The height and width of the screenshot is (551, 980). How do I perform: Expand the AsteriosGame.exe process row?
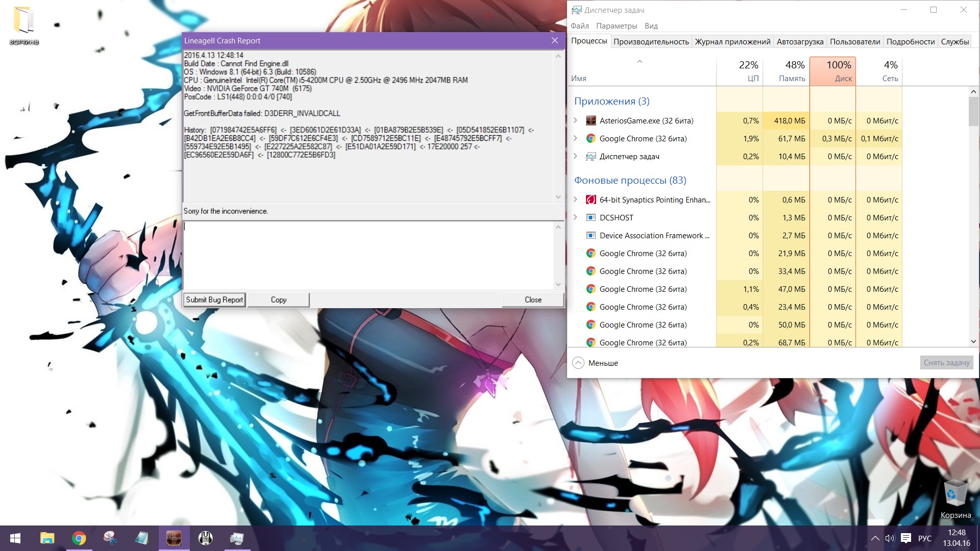576,121
